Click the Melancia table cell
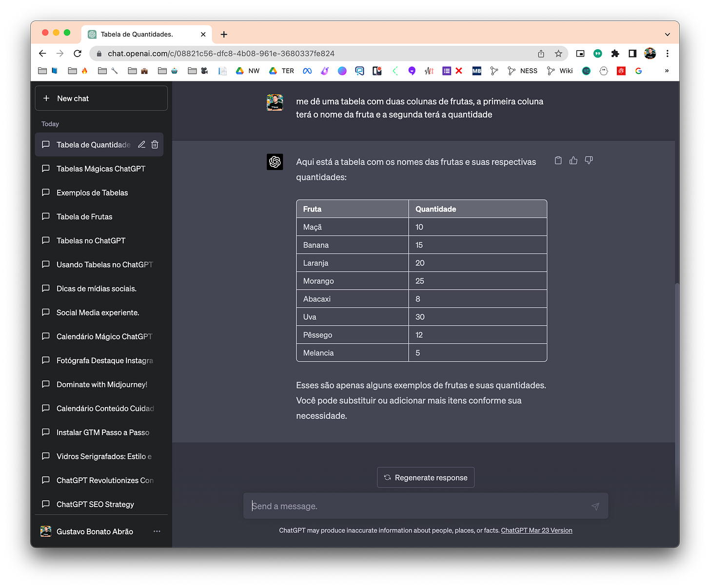This screenshot has height=588, width=710. point(353,353)
